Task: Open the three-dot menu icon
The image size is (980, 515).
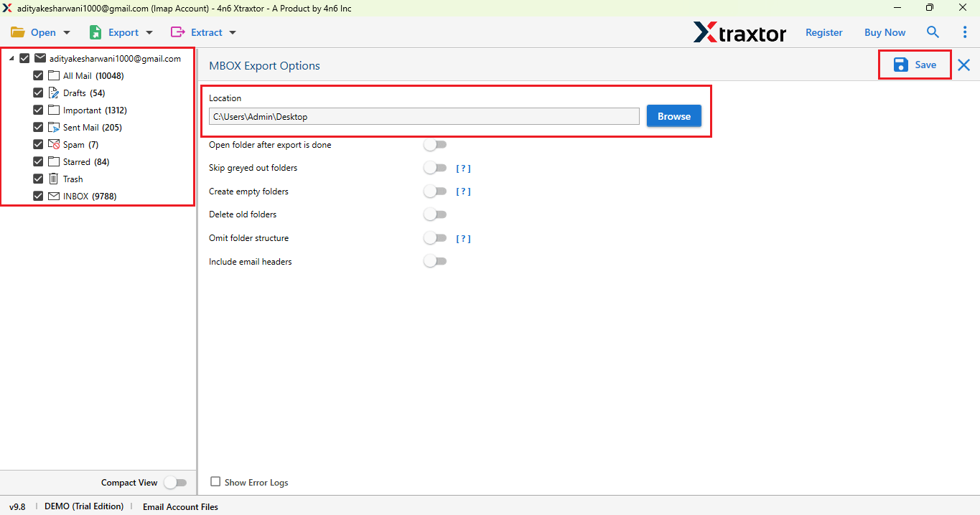Action: [964, 32]
